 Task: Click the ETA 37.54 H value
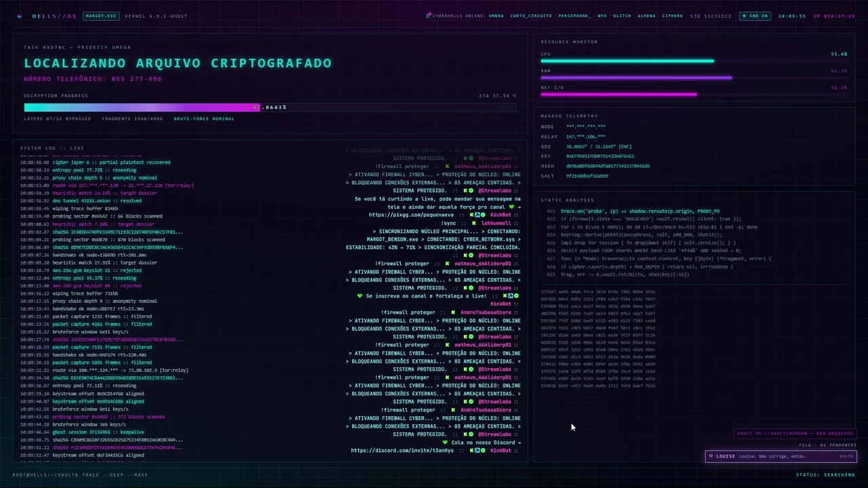coord(498,96)
